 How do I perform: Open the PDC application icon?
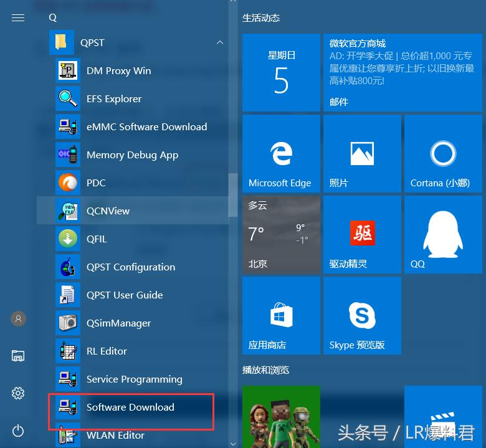[67, 183]
